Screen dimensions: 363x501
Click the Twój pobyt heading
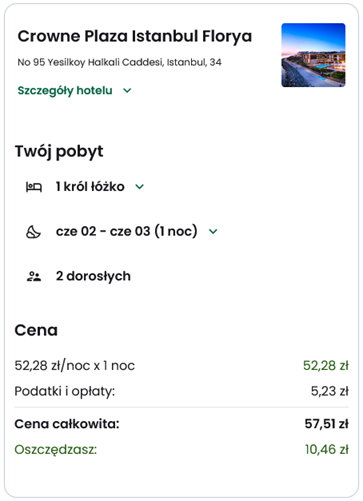59,152
